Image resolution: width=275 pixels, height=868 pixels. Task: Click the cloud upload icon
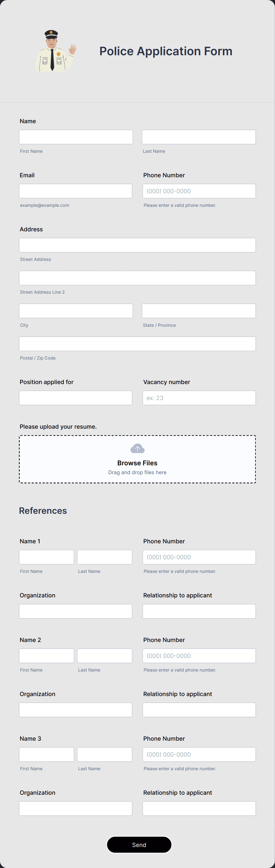[137, 448]
